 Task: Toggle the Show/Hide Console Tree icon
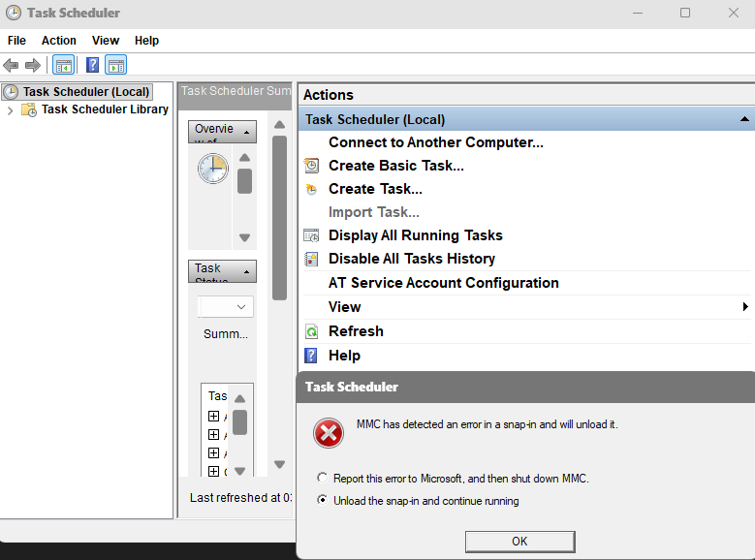click(x=64, y=65)
